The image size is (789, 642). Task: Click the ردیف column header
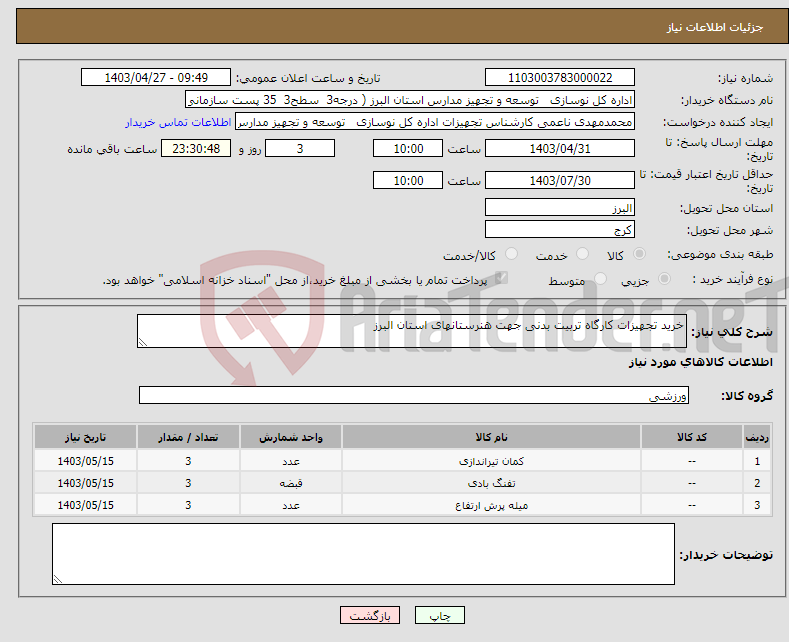click(757, 437)
